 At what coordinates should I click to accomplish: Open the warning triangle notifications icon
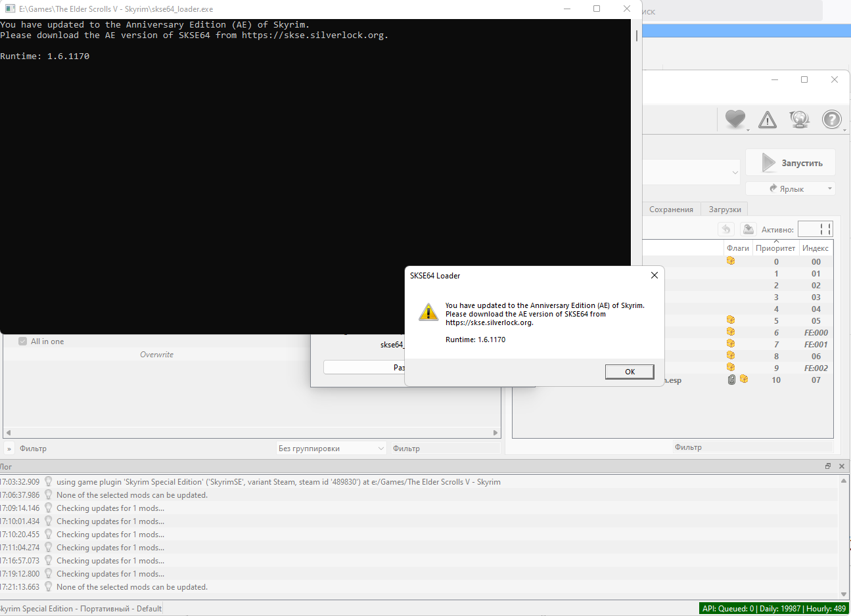pyautogui.click(x=768, y=120)
